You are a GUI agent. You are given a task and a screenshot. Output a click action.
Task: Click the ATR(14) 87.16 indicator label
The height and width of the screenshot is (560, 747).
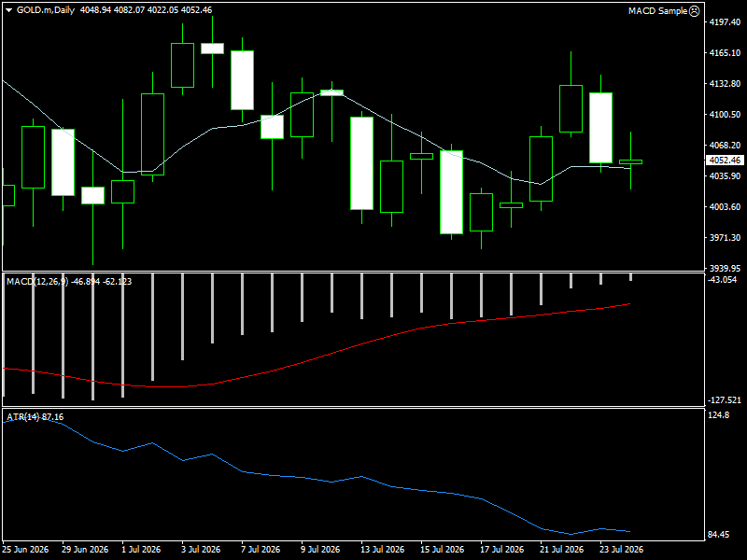coord(35,417)
